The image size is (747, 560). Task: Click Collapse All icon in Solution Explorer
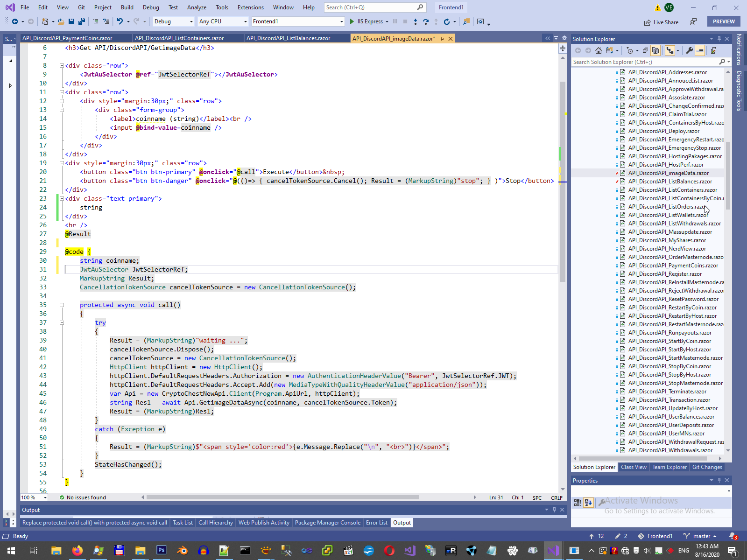click(645, 50)
